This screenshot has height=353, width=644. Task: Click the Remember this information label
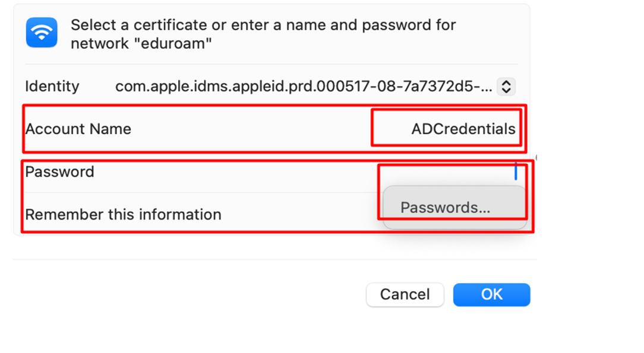(x=123, y=214)
